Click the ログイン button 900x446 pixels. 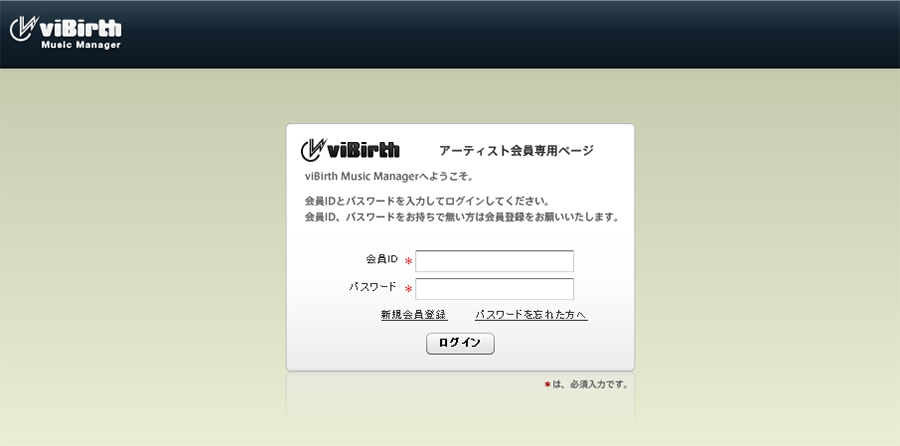coord(460,343)
